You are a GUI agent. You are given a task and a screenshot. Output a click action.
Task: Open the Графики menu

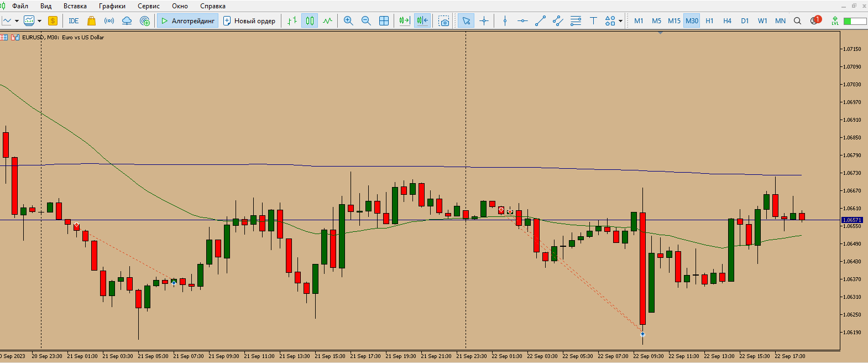coord(112,6)
